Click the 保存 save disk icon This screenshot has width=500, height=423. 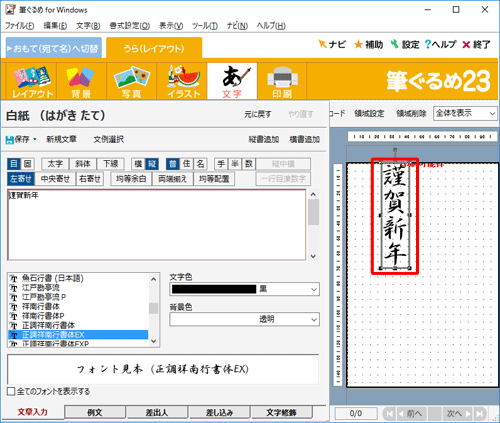tap(10, 139)
